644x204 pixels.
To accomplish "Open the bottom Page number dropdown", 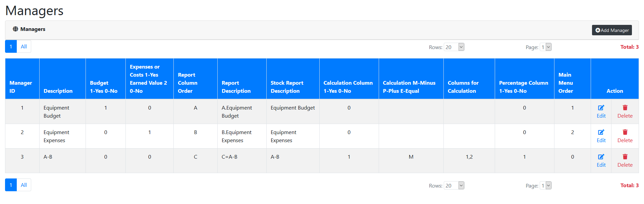I will coord(545,186).
